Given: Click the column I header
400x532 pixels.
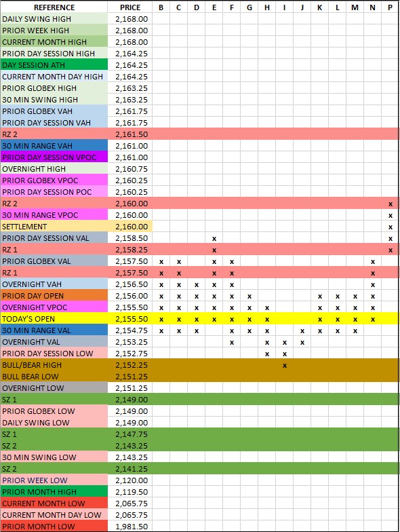Looking at the screenshot, I should point(285,7).
